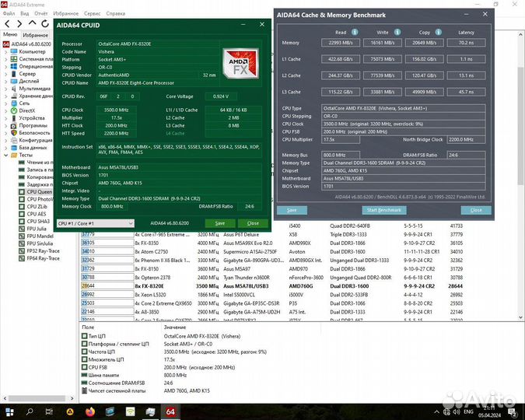Click Close in the CPUID window
525x420 pixels.
253,223
